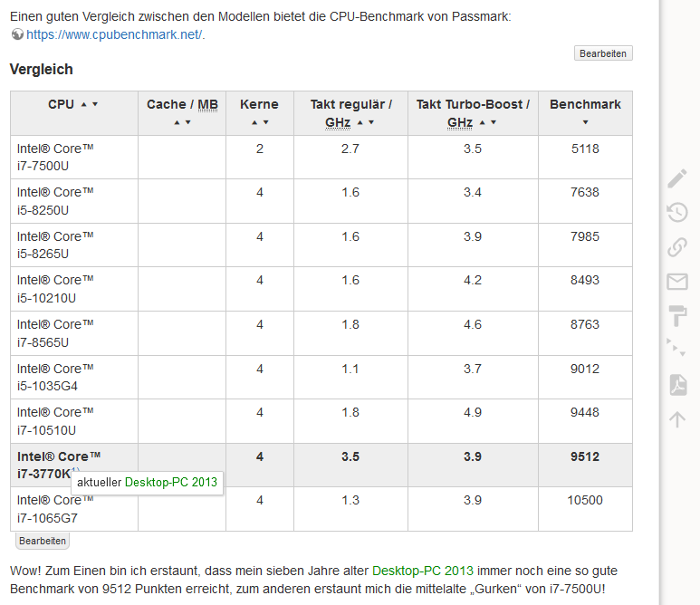This screenshot has width=700, height=605.
Task: Click Kerne value 2 for i7-7500U
Action: [x=260, y=149]
